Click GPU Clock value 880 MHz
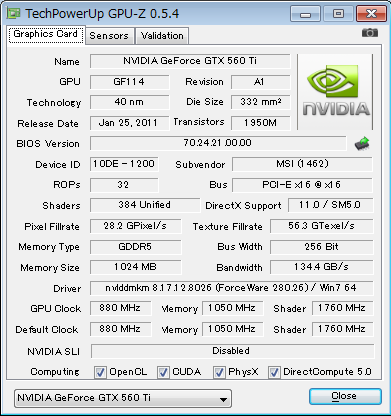 click(x=120, y=308)
